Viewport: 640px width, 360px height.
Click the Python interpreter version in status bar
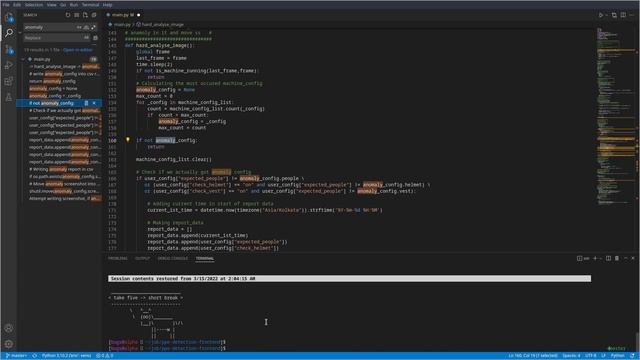coord(67,356)
